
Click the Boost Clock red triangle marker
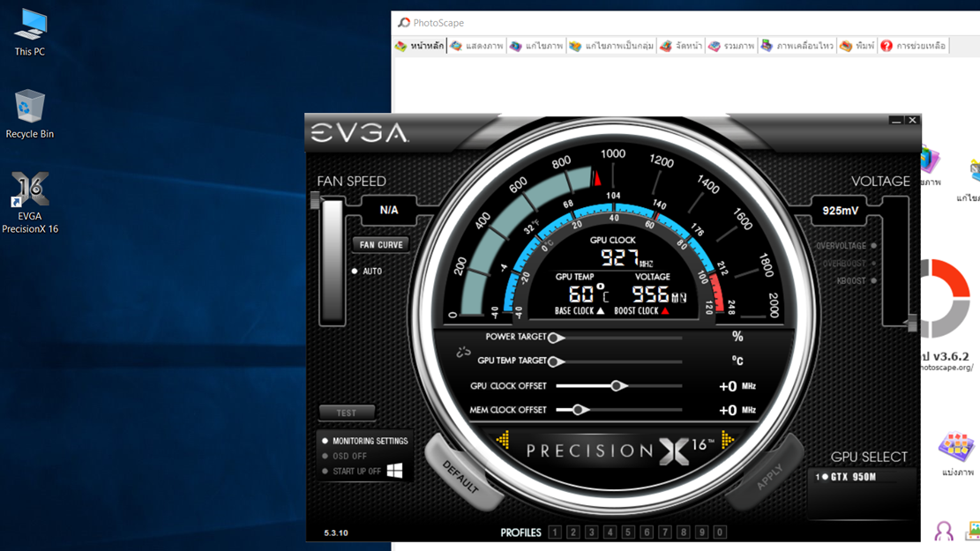point(665,310)
